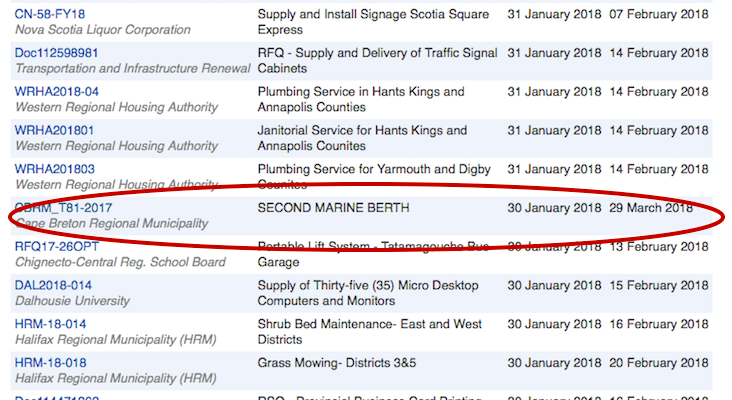Open the CN-58-FY18 tender link

point(49,15)
